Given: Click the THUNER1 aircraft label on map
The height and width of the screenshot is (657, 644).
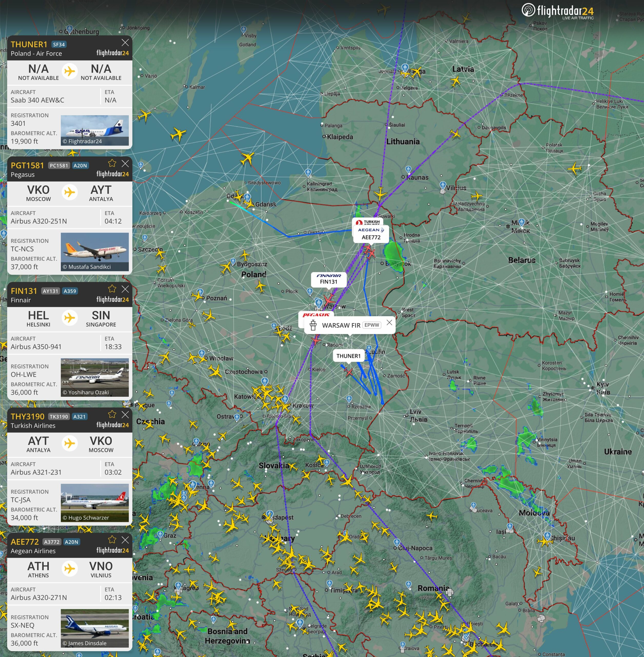Looking at the screenshot, I should (x=348, y=356).
